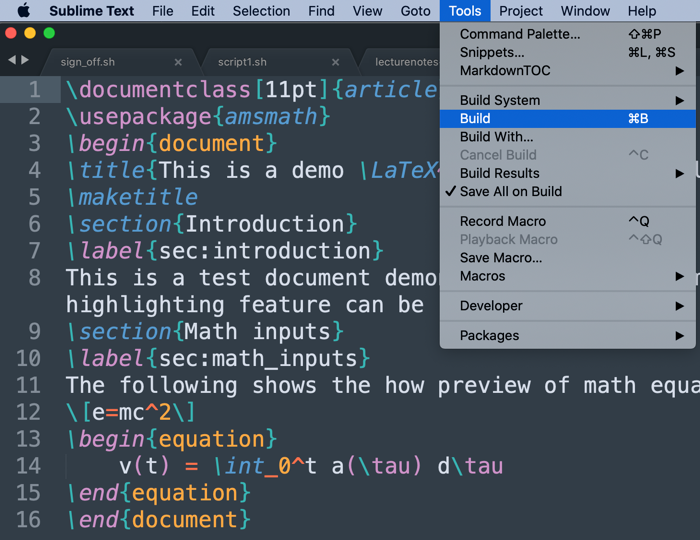Click the \usepackage{amsmath} line

(198, 116)
